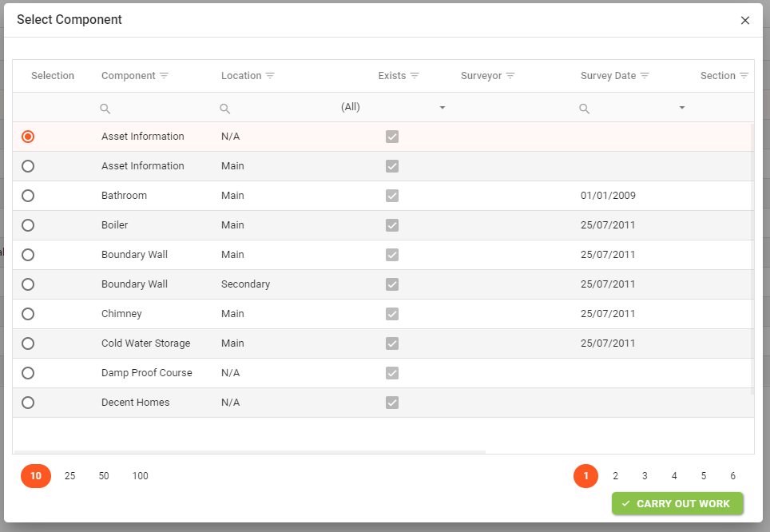
Task: Go to page 6 of results
Action: coord(732,476)
